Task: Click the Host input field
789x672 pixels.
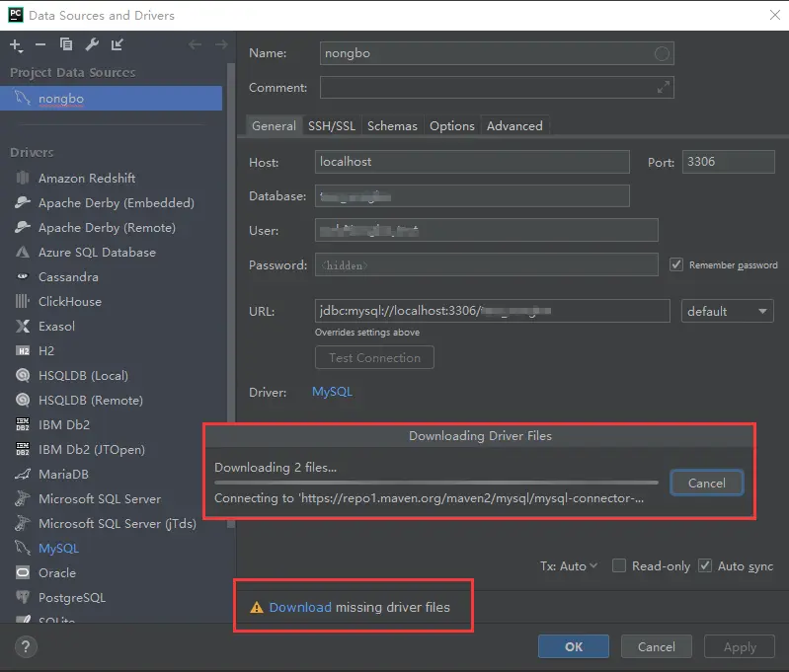Action: pyautogui.click(x=472, y=162)
